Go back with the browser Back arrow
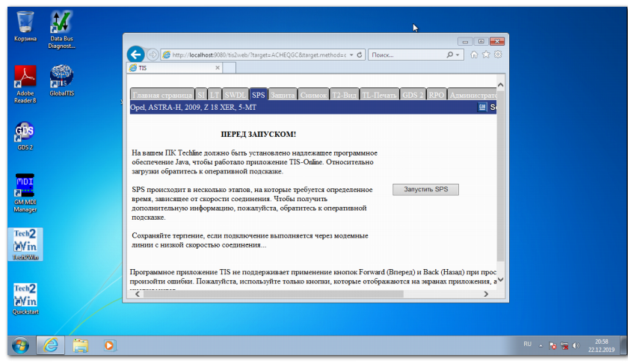Screen dimensions: 628x364 [136, 55]
